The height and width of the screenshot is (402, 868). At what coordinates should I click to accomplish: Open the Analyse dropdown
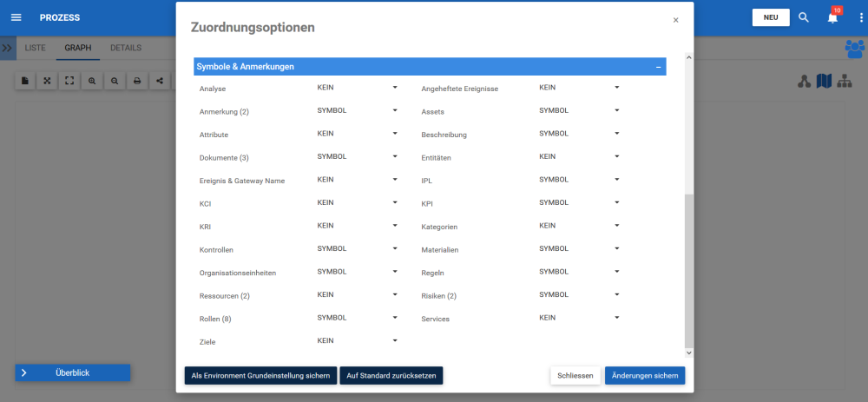tap(357, 88)
